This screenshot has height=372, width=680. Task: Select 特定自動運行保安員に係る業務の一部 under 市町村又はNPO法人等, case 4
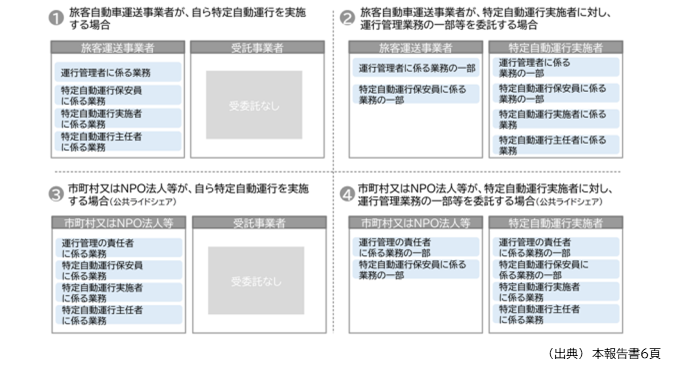tap(416, 270)
